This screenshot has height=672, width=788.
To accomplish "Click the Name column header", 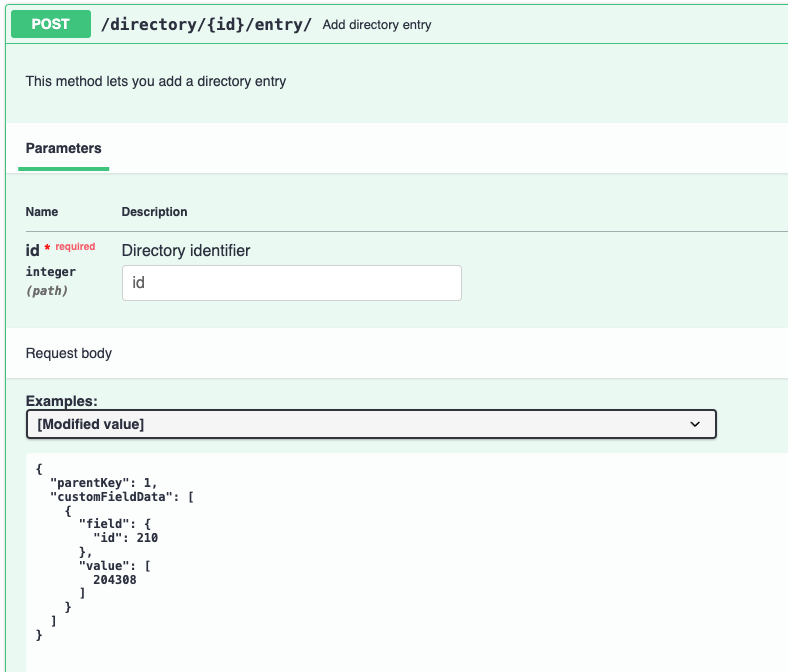I will [42, 212].
